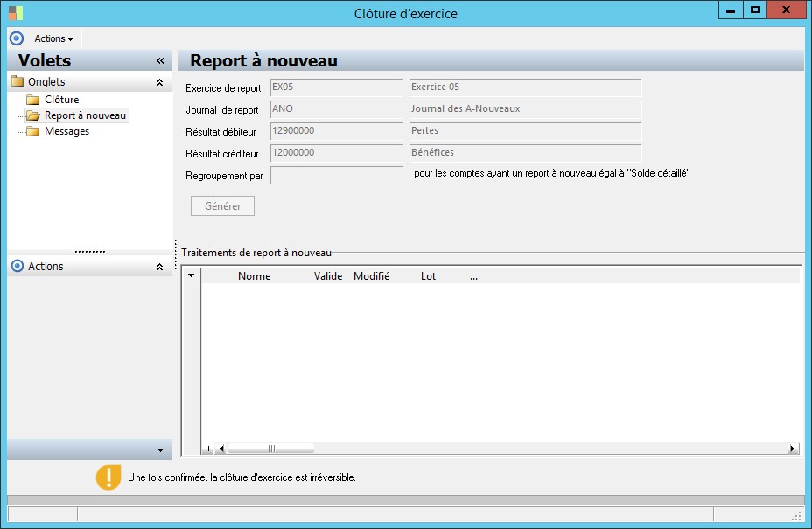Click the Bénéfices description field

(525, 153)
